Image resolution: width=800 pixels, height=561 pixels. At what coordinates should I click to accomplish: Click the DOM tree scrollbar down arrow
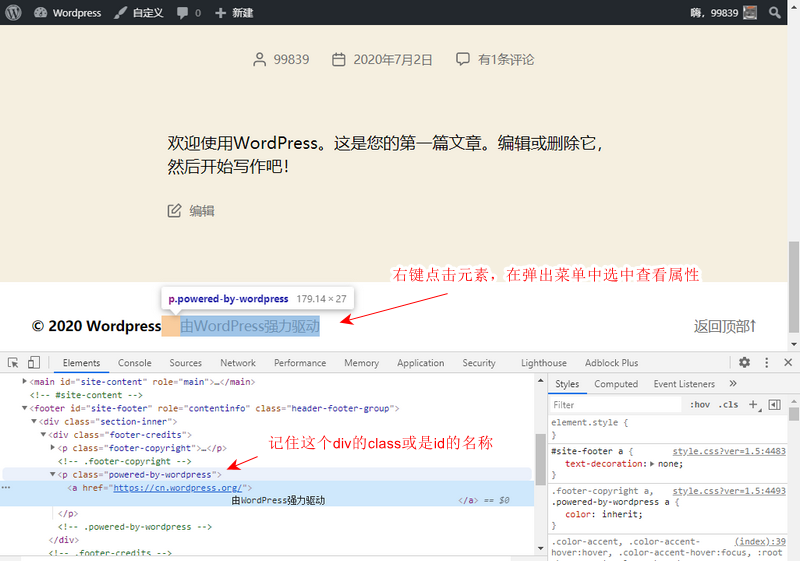[x=541, y=548]
